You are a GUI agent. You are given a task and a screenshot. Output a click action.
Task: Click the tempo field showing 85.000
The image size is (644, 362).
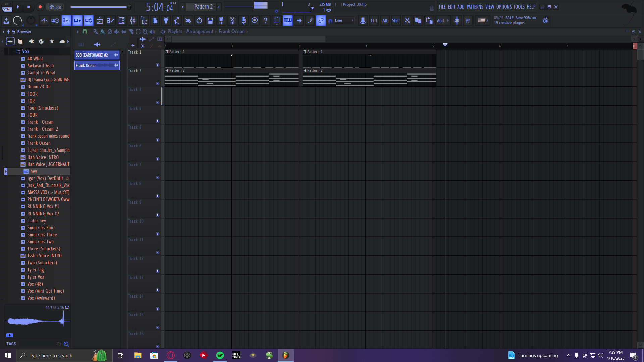coord(55,7)
